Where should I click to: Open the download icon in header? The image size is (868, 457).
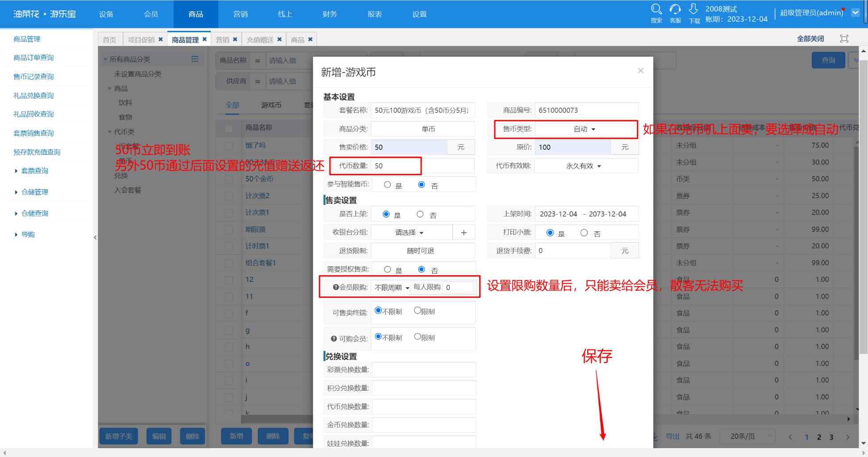(x=694, y=9)
